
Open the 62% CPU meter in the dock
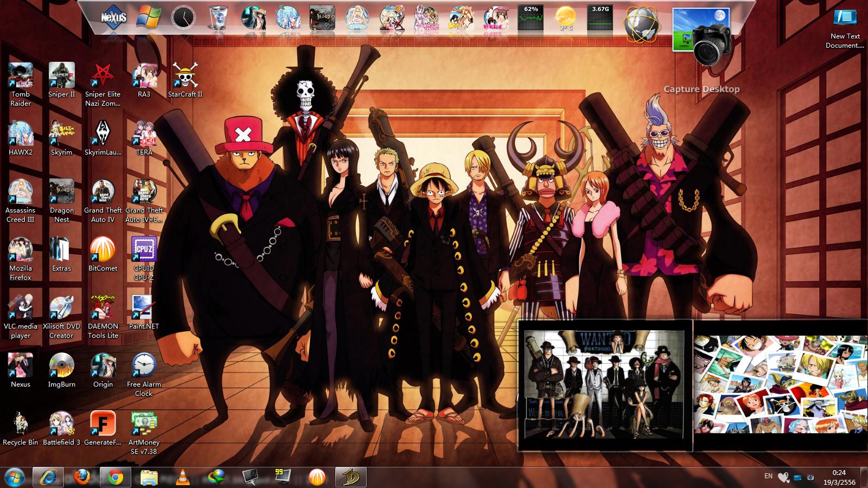tap(531, 18)
